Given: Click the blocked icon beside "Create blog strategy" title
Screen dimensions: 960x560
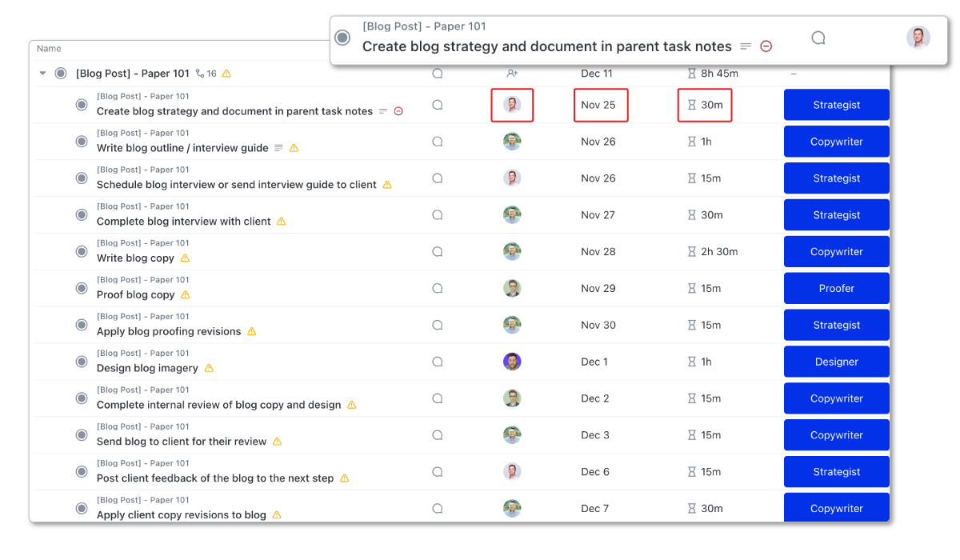Looking at the screenshot, I should (x=398, y=111).
